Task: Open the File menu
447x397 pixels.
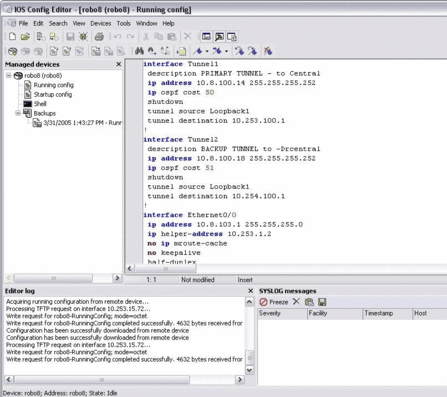Action: pos(23,23)
